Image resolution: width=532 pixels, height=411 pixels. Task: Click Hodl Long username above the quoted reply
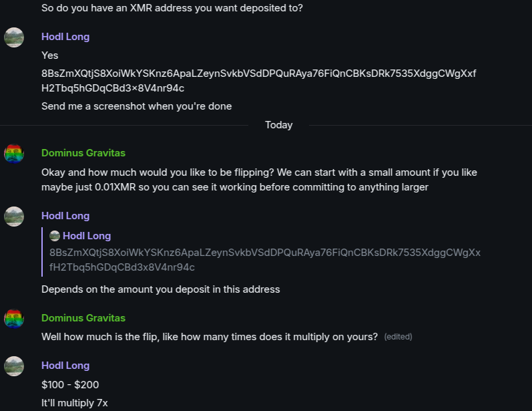tap(65, 216)
